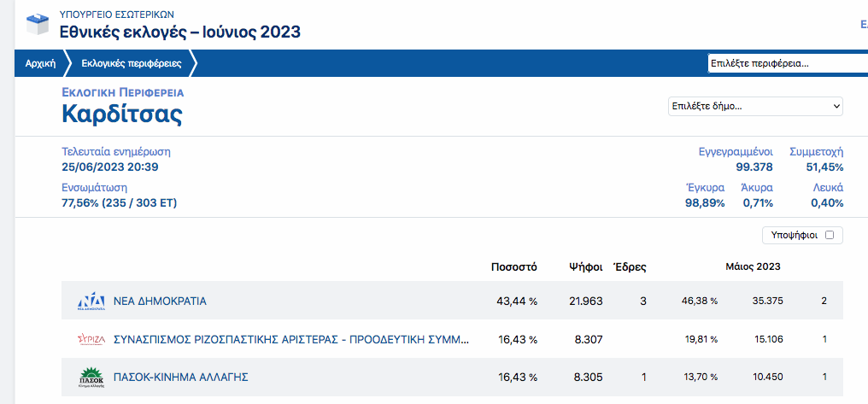
Task: Click the Εθνικές εκλογές – Ιούνιος 2023 title
Action: pyautogui.click(x=179, y=32)
